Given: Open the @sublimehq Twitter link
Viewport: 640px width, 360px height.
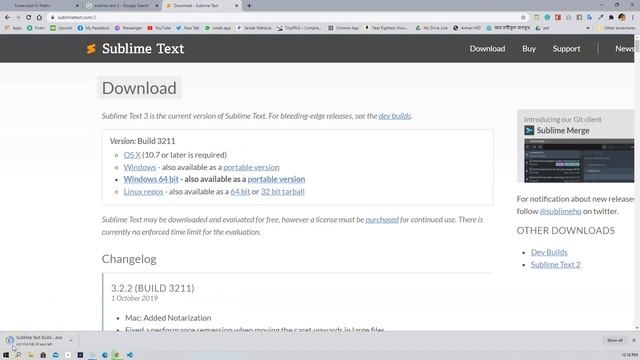Looking at the screenshot, I should [x=560, y=211].
